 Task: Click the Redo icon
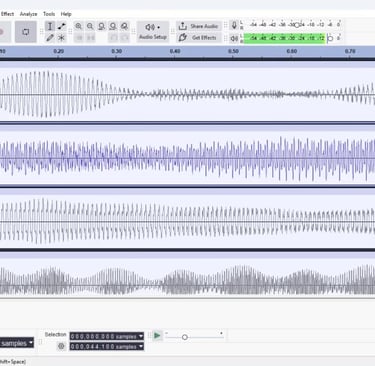coord(124,38)
